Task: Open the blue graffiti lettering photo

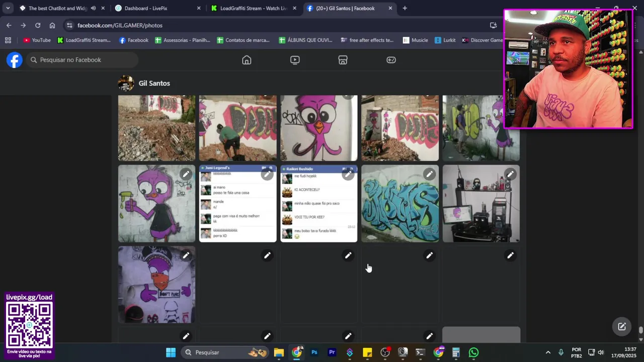Action: point(400,204)
